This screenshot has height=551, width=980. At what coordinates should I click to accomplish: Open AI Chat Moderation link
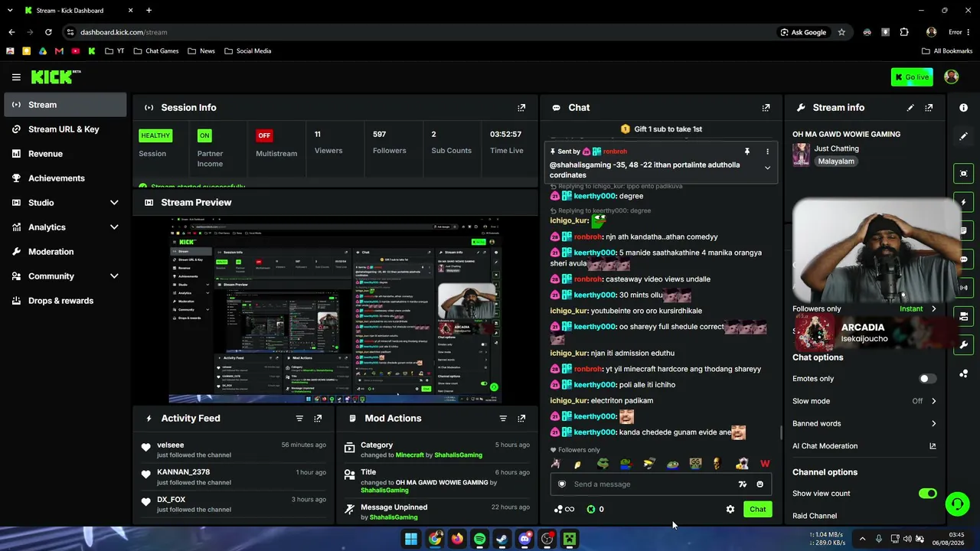pos(864,446)
